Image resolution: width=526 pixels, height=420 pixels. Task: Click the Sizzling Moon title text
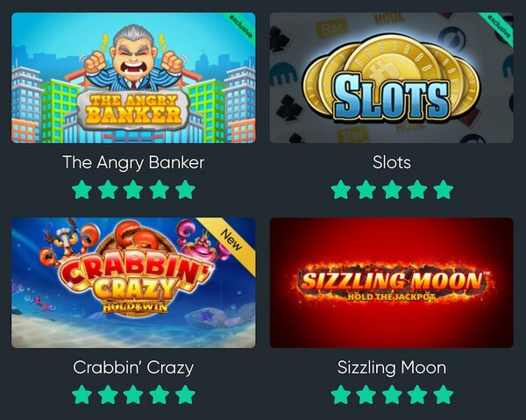(392, 367)
